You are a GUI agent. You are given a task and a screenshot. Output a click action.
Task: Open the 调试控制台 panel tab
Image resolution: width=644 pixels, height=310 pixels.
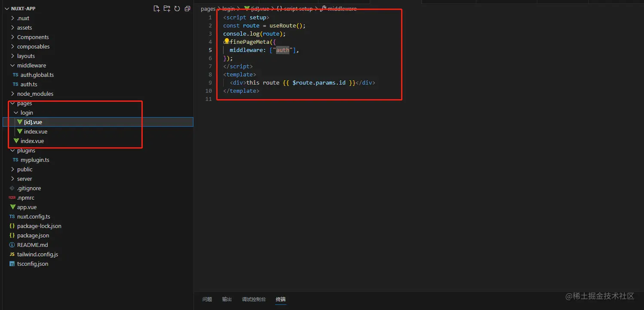254,299
